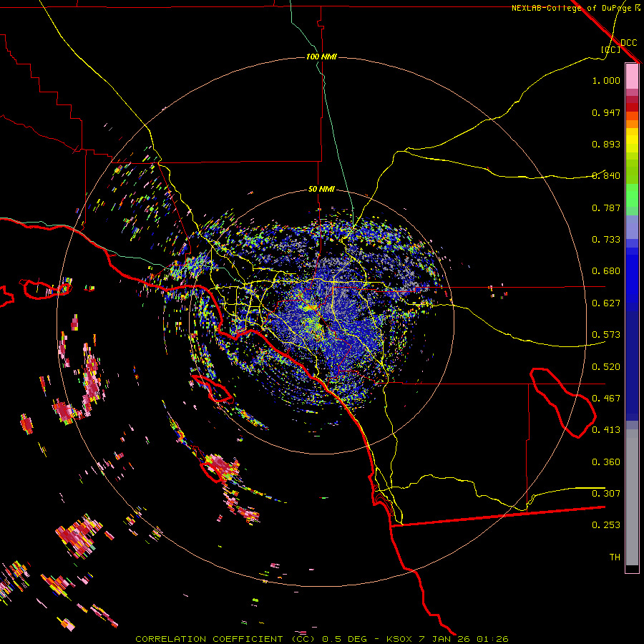
Task: Pick the dark red color bar segment
Action: [632, 107]
